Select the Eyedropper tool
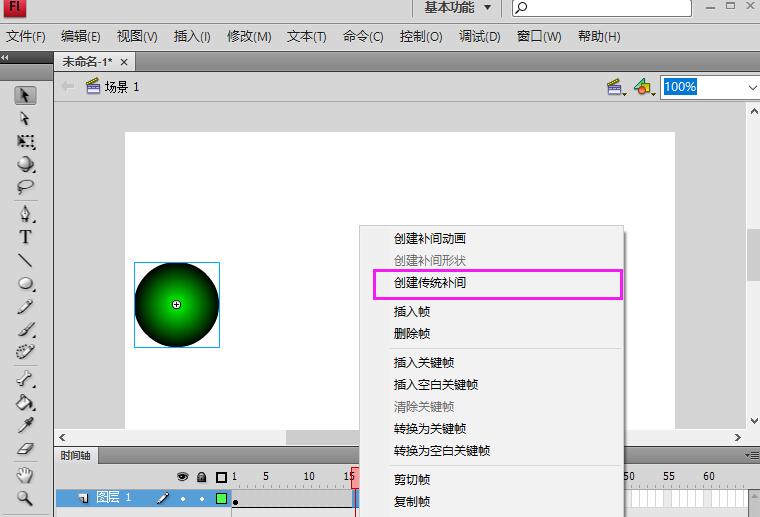 click(25, 425)
